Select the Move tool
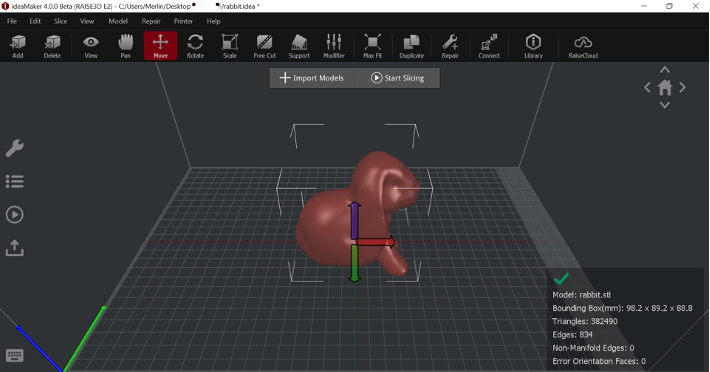The height and width of the screenshot is (372, 710). pyautogui.click(x=160, y=46)
